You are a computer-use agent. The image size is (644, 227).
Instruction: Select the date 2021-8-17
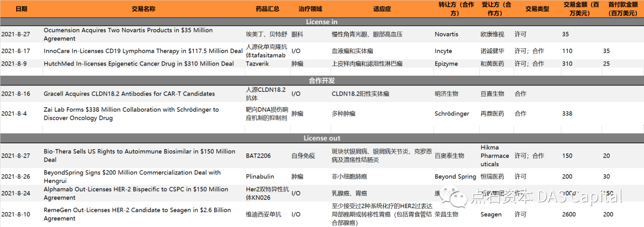(x=16, y=51)
